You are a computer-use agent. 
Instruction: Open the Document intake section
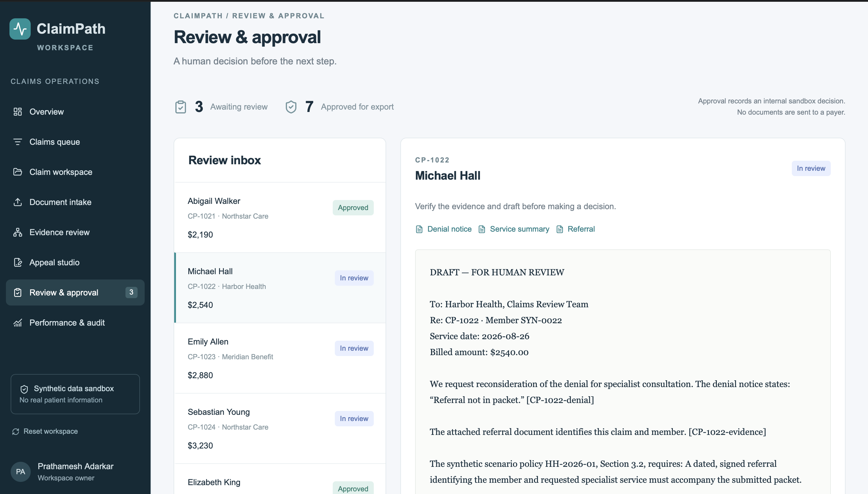(75, 202)
